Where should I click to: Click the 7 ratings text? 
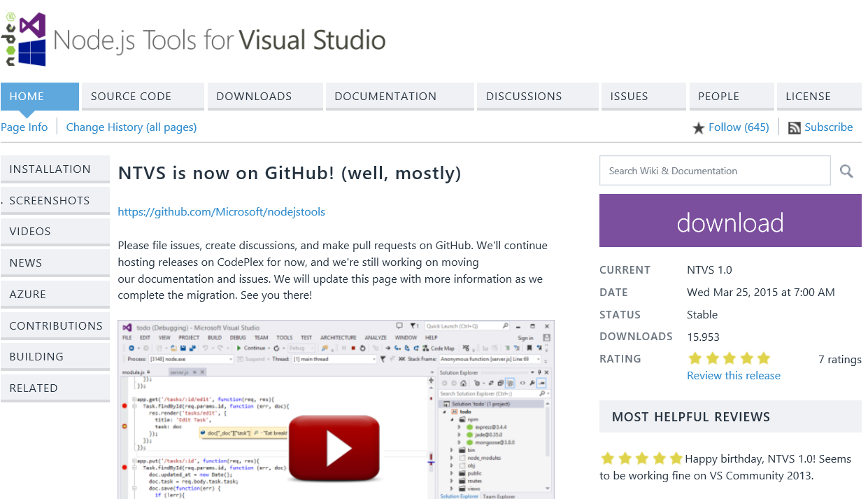point(840,360)
